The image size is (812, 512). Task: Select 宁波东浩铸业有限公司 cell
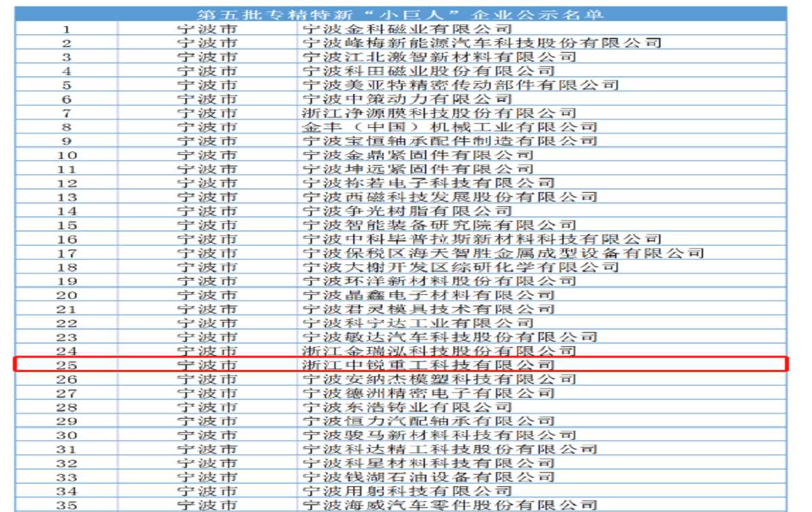tap(407, 407)
